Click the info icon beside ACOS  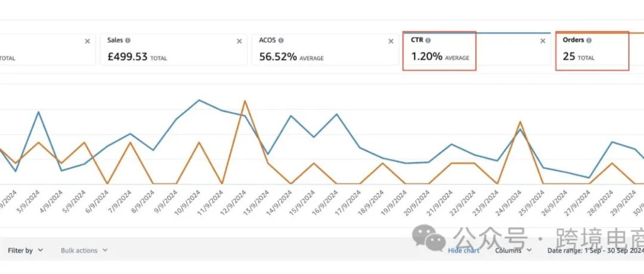281,41
